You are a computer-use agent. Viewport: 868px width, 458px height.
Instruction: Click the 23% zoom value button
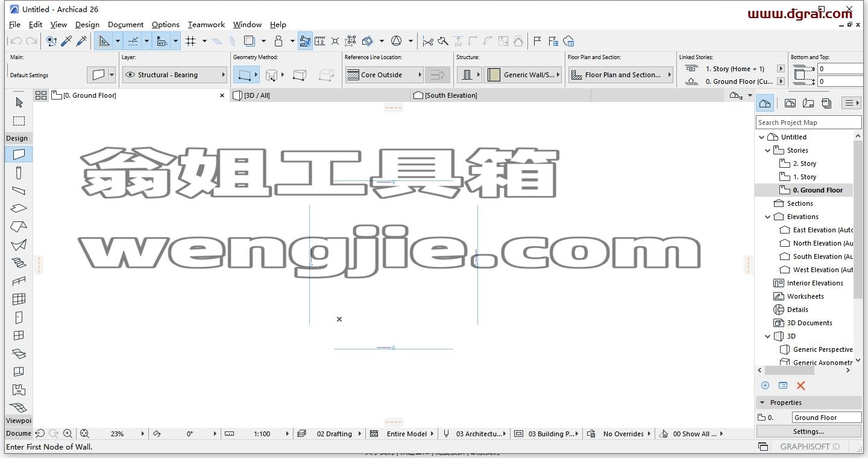click(118, 434)
